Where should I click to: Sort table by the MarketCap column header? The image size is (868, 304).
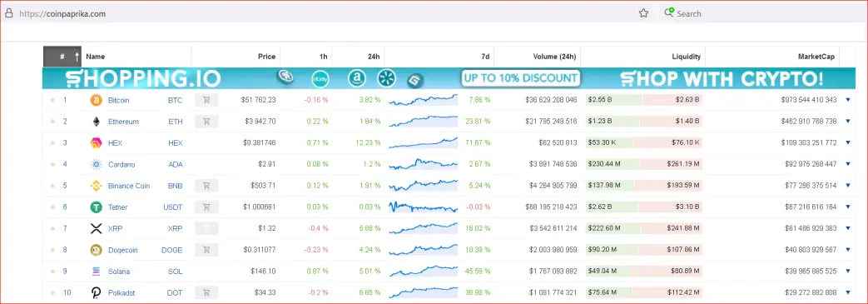817,57
